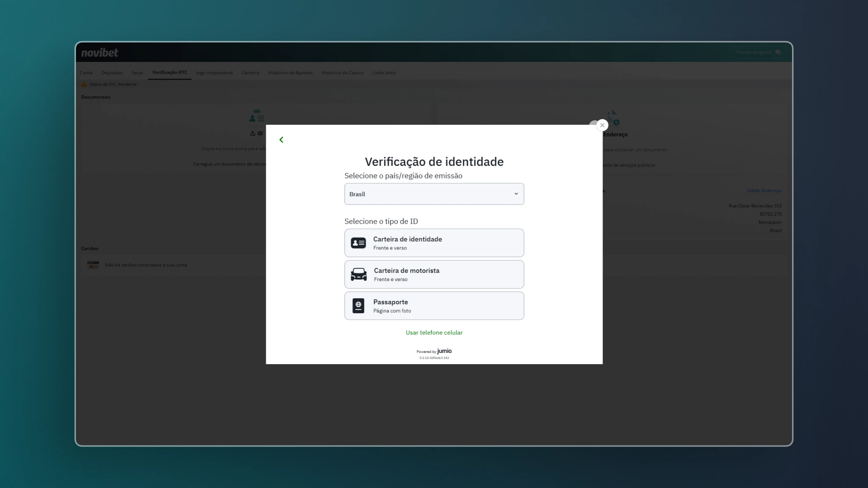Select Carteira de identidade option

[434, 243]
